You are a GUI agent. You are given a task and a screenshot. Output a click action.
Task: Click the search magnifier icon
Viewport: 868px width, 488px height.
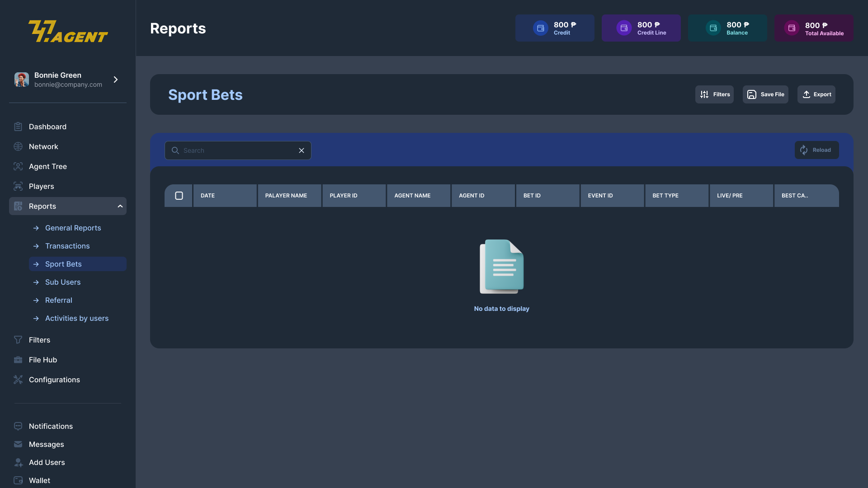(175, 150)
